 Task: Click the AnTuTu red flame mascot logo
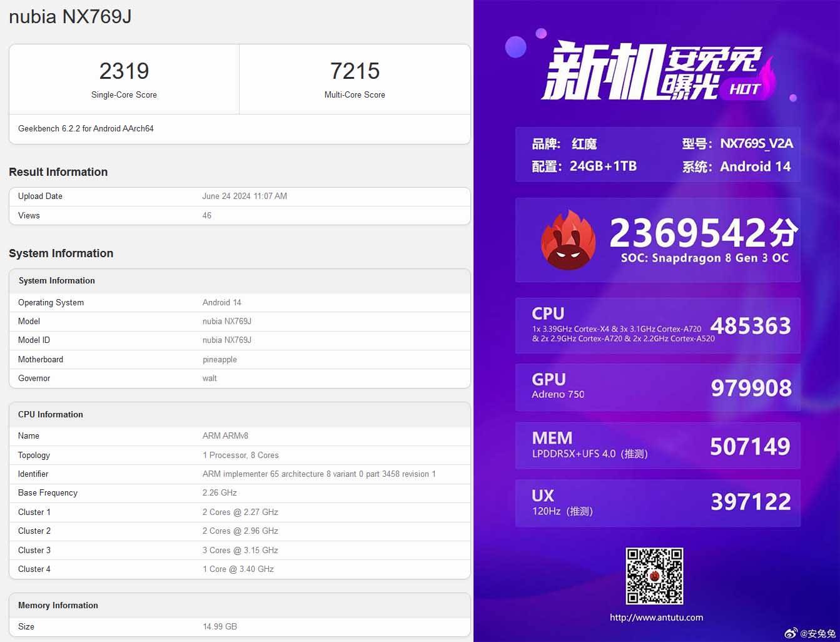(x=569, y=241)
